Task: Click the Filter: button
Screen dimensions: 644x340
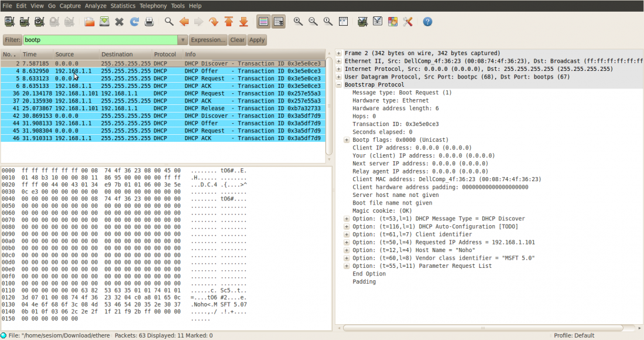Action: [13, 40]
